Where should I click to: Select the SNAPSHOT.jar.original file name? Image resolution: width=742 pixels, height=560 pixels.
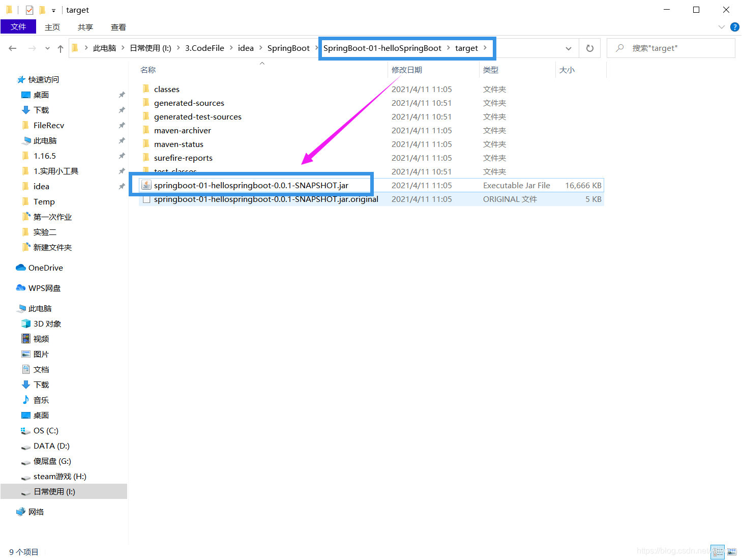266,199
